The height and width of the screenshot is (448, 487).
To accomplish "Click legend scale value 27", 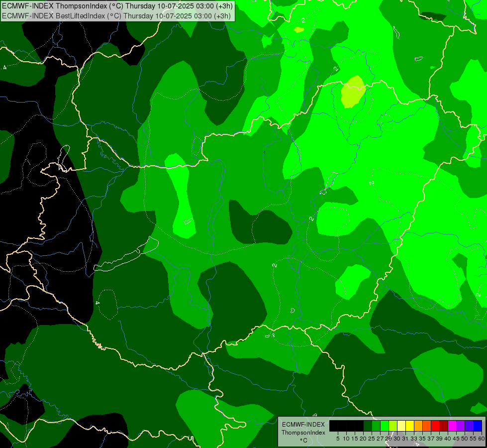I will 380,439.
